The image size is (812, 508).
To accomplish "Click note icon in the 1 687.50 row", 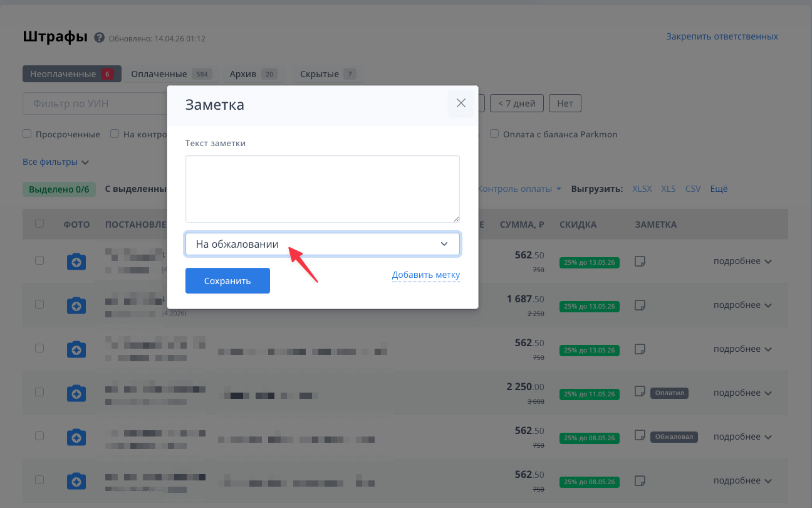I will point(640,305).
